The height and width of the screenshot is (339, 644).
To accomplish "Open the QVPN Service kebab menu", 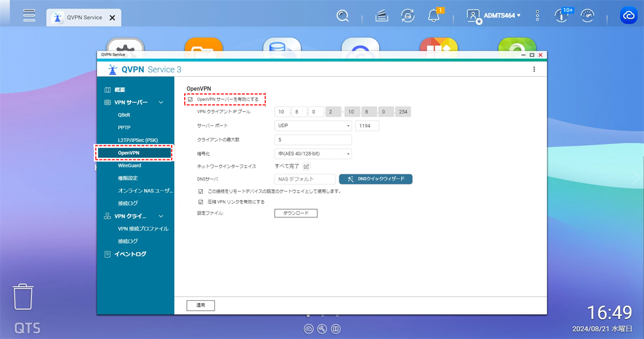I will 534,69.
